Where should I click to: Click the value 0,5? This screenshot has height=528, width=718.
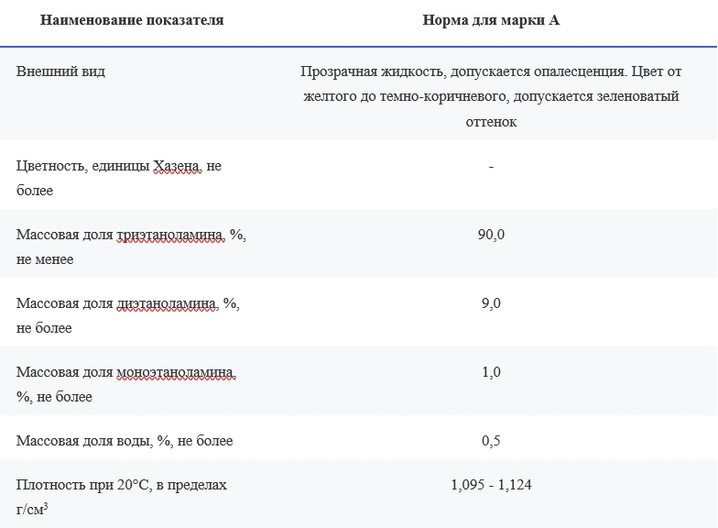click(491, 441)
